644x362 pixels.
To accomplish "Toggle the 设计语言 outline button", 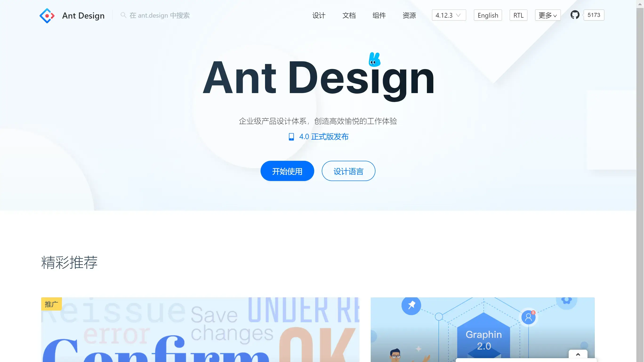I will (x=349, y=171).
